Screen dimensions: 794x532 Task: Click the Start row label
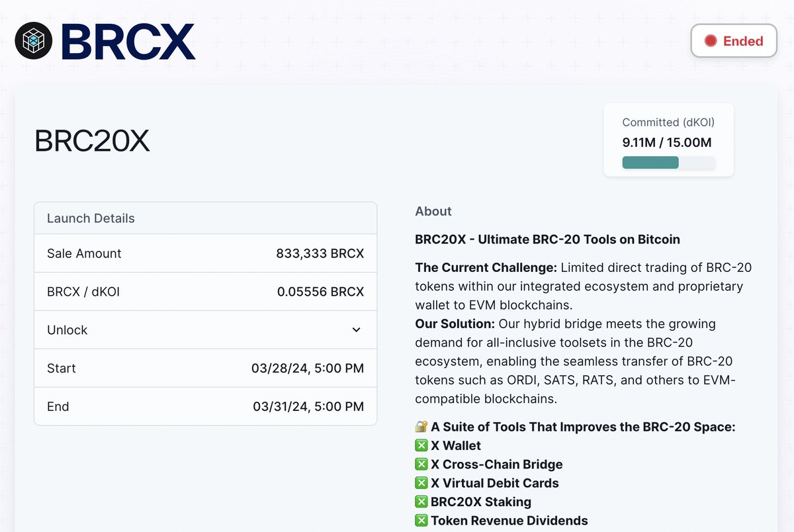pyautogui.click(x=62, y=368)
